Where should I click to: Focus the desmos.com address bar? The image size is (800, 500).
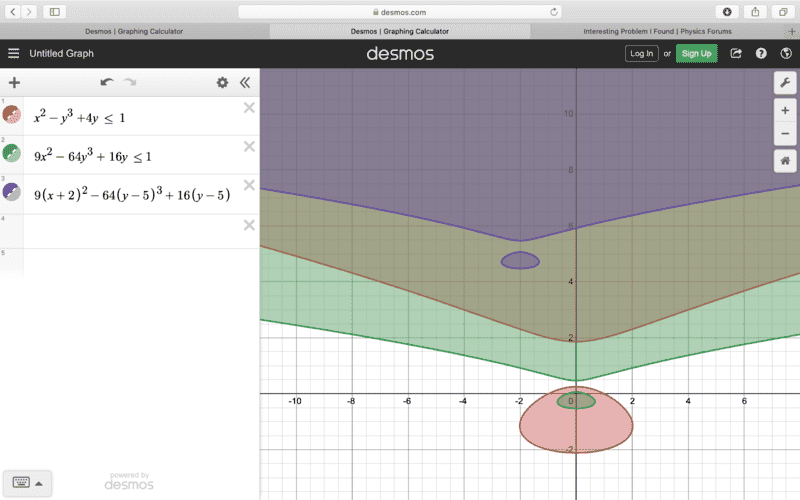[x=399, y=12]
